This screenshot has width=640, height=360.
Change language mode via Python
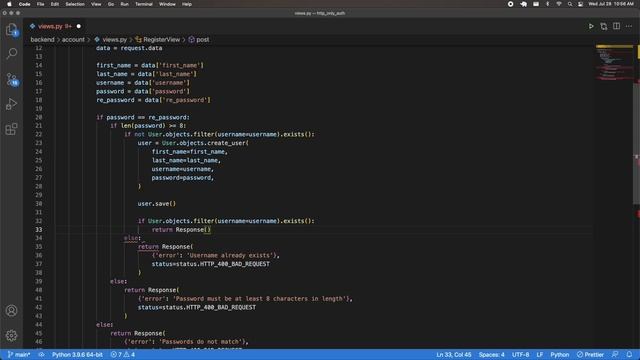pos(560,355)
